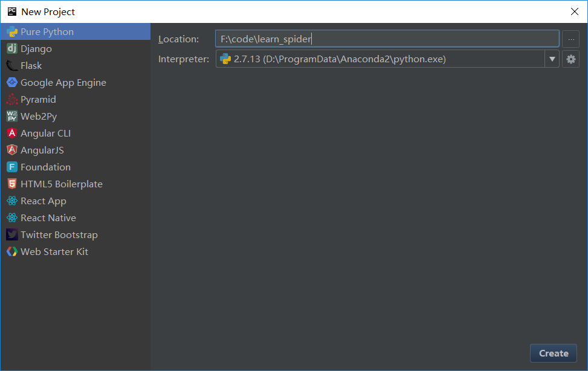Browse for location with ellipsis button
Image resolution: width=588 pixels, height=371 pixels.
570,39
